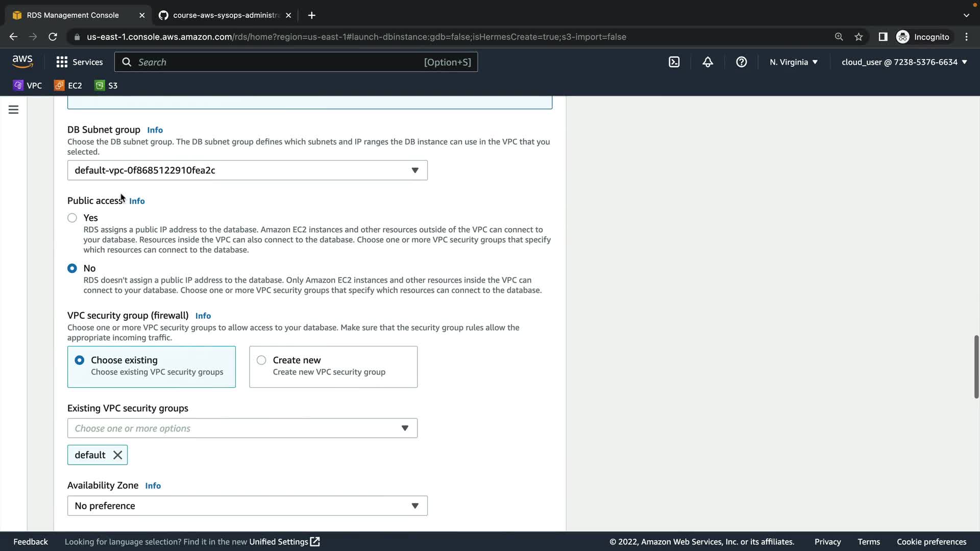This screenshot has width=980, height=551.
Task: Select No for Public access
Action: 72,268
